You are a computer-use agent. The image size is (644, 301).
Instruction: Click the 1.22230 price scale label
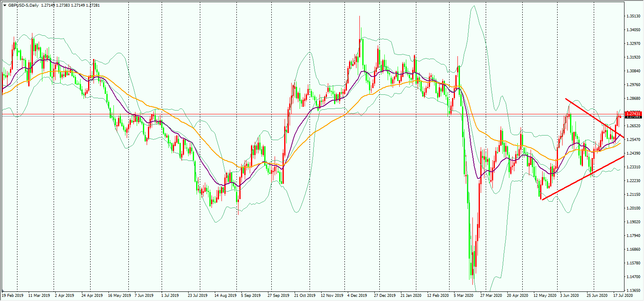633,181
